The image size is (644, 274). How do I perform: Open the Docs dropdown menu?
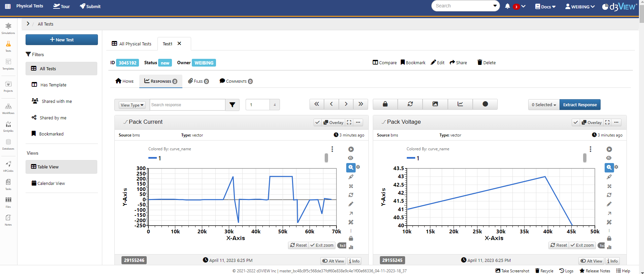point(545,6)
